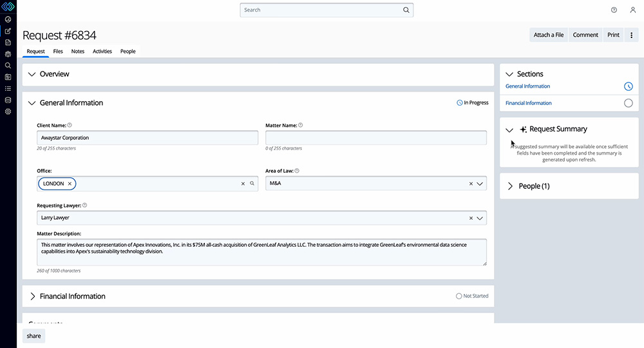Remove the LONDON office tag
Screen dimensions: 644x348
pos(70,184)
